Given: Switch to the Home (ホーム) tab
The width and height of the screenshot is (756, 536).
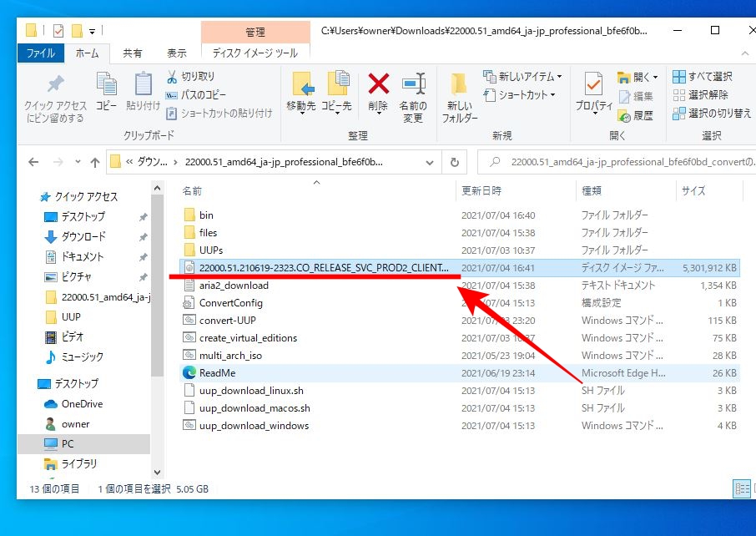Looking at the screenshot, I should (x=88, y=53).
